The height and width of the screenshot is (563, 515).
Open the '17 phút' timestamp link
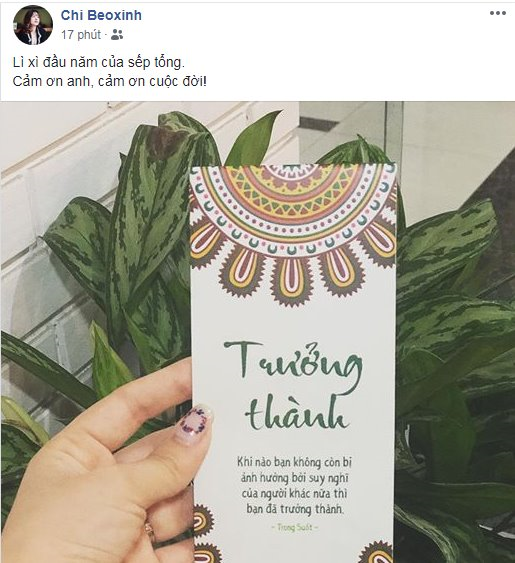pos(81,35)
